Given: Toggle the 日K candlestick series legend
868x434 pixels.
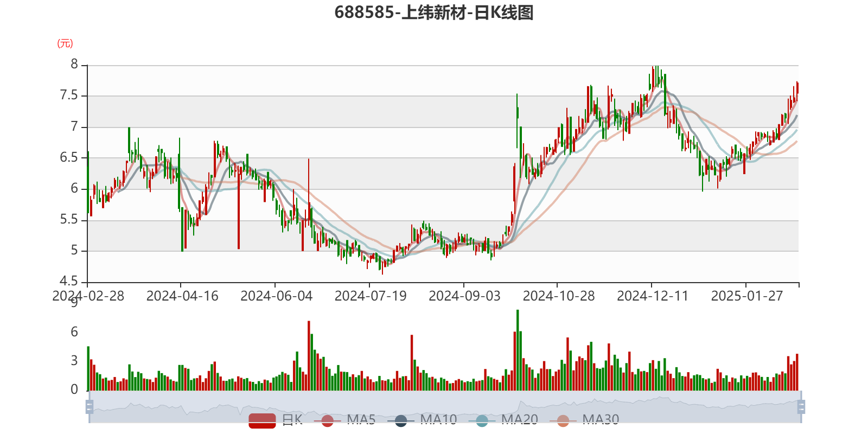Looking at the screenshot, I should point(276,420).
